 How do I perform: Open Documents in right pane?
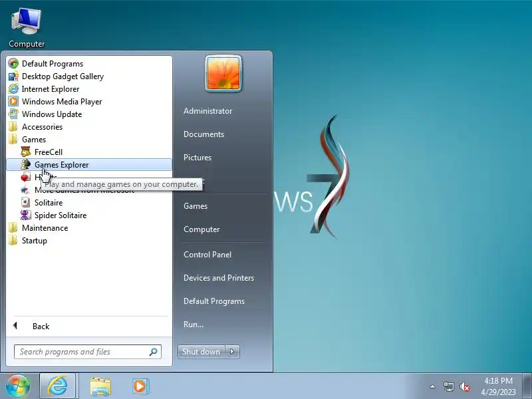[x=203, y=134]
